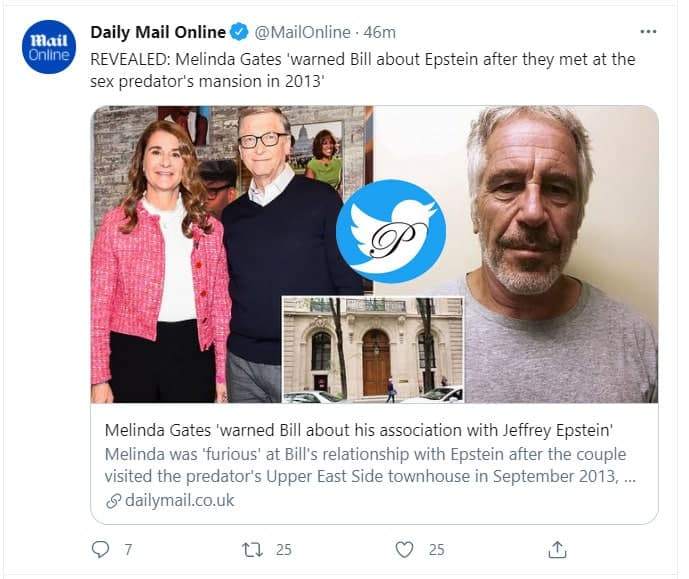The image size is (689, 579).
Task: Click the blue verified badge
Action: [239, 32]
